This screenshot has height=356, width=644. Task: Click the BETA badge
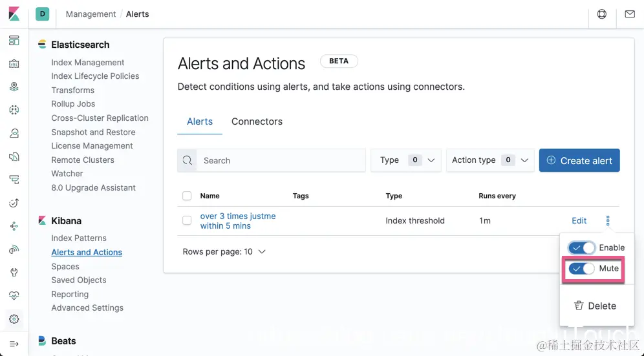coord(339,61)
